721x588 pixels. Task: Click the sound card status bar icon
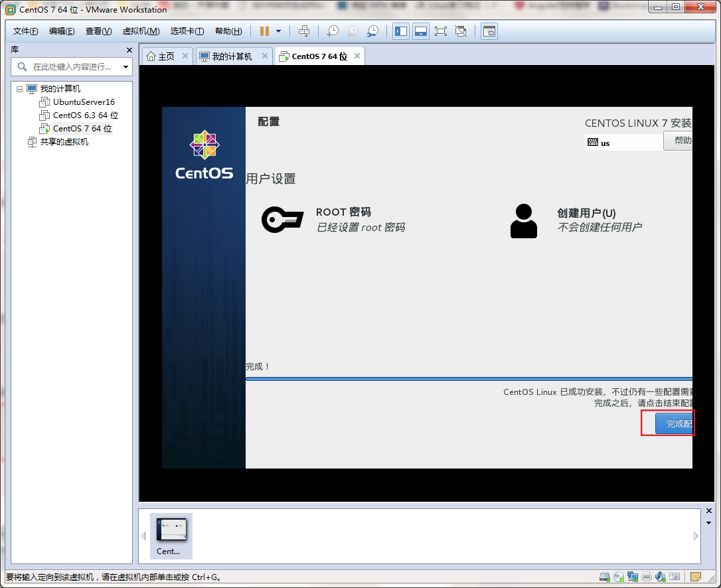[661, 577]
